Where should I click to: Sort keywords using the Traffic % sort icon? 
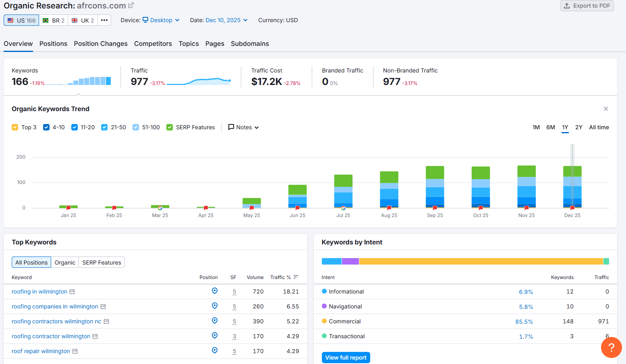296,277
